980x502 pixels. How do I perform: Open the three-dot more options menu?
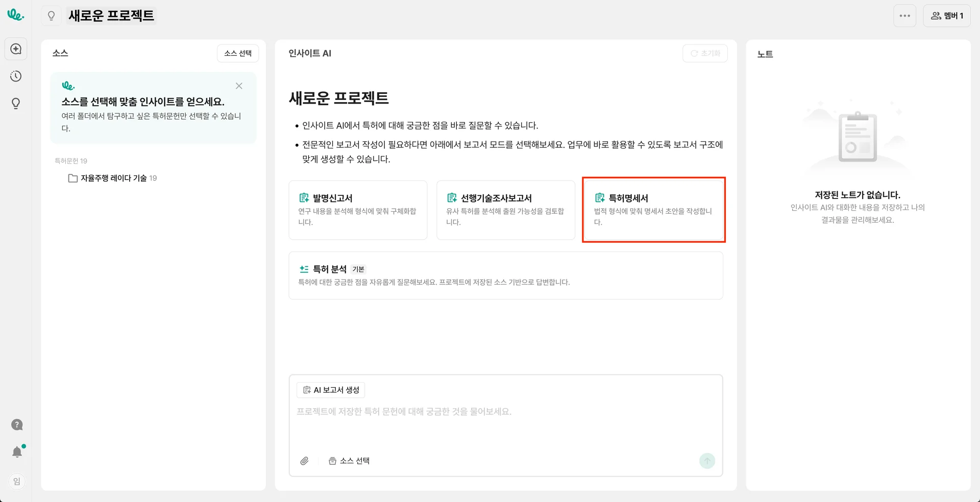point(904,16)
